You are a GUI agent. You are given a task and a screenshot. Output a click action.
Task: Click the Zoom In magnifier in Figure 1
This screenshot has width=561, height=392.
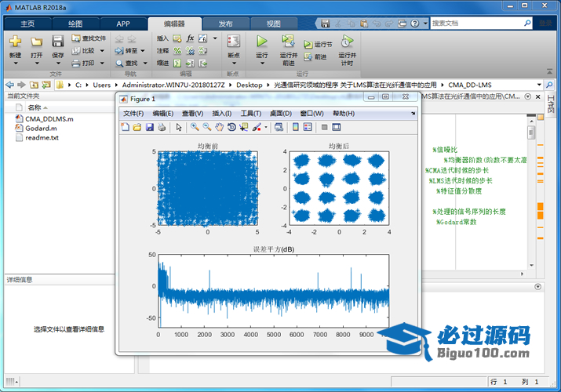click(195, 127)
